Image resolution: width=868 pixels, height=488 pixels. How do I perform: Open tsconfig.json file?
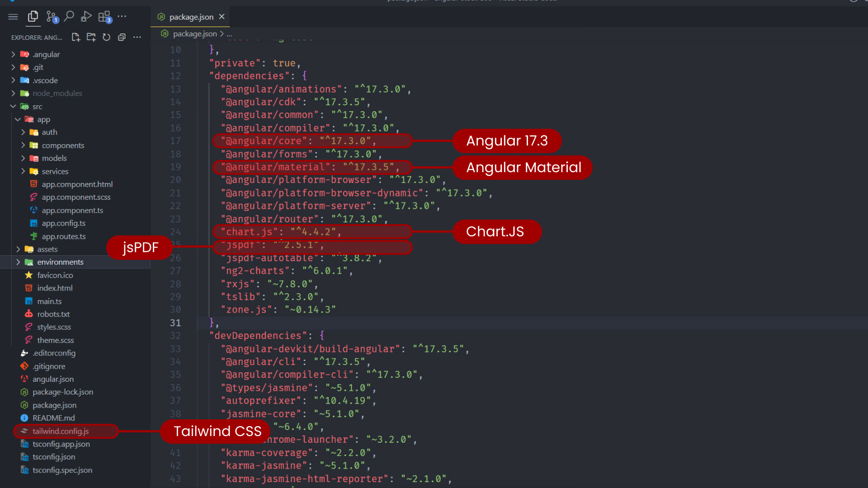(x=54, y=457)
